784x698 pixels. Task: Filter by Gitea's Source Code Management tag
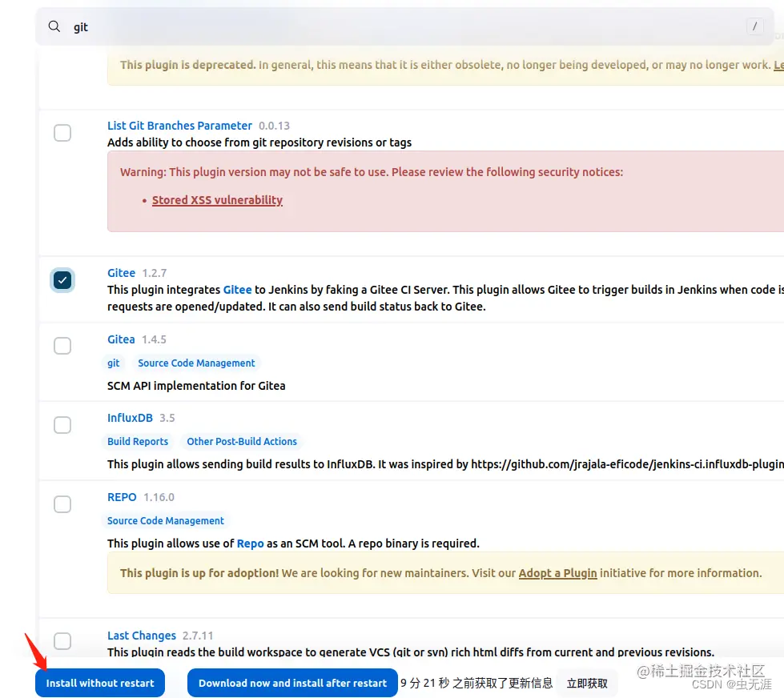[x=196, y=363]
